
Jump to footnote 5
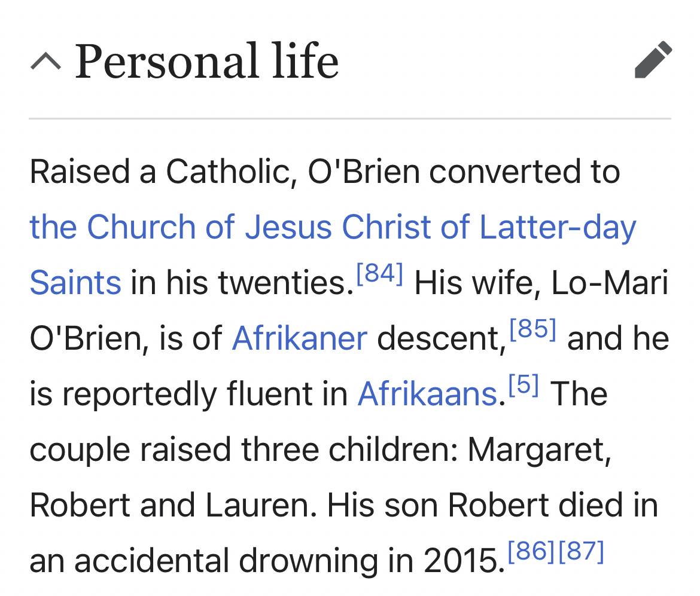tap(524, 386)
